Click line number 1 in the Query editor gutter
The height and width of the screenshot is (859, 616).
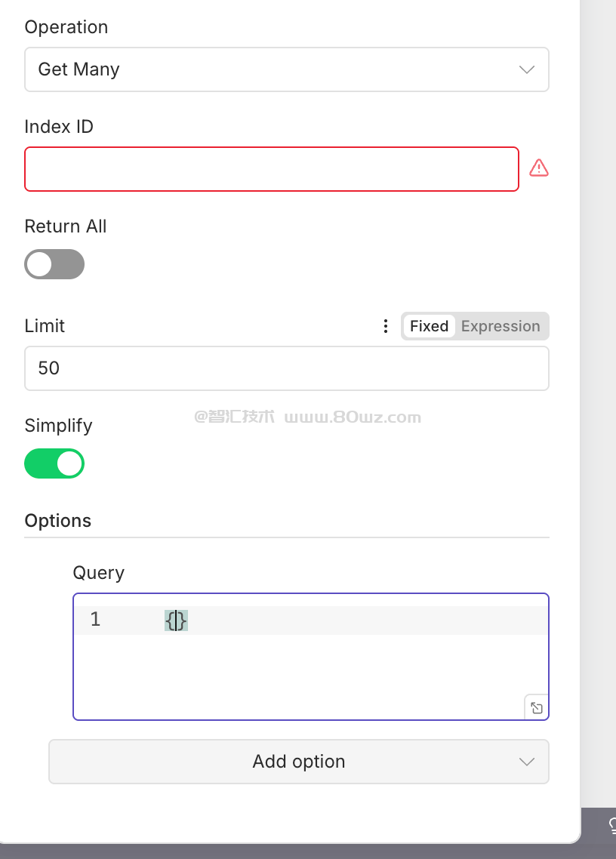(95, 620)
